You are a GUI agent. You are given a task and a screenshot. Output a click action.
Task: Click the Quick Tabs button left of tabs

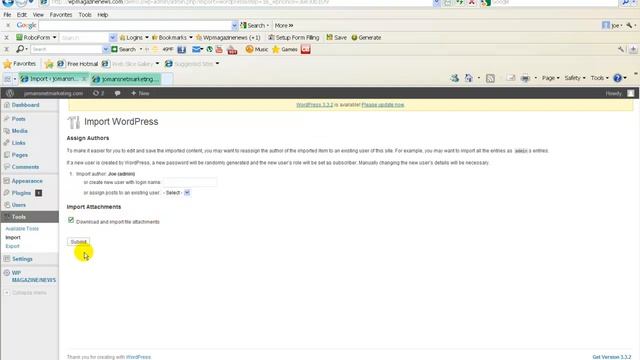[7, 79]
